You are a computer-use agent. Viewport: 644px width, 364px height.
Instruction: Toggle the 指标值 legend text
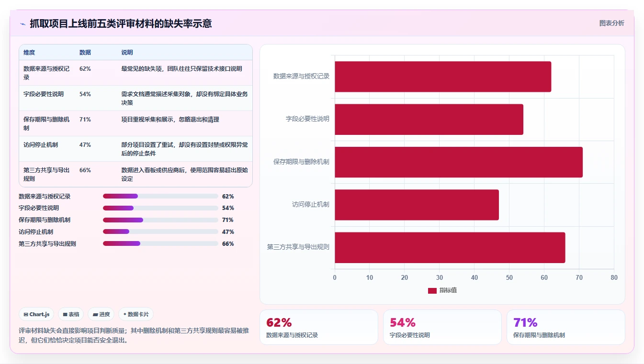[x=448, y=290]
